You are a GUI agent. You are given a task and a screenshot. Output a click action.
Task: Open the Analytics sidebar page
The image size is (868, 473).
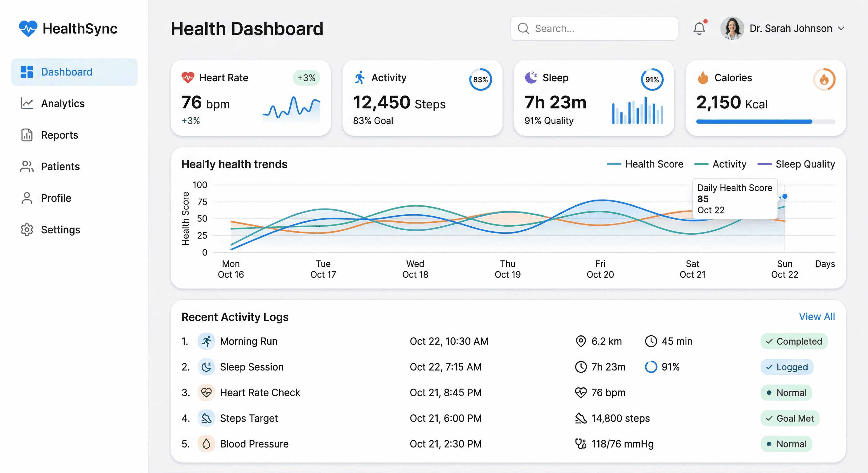[63, 104]
